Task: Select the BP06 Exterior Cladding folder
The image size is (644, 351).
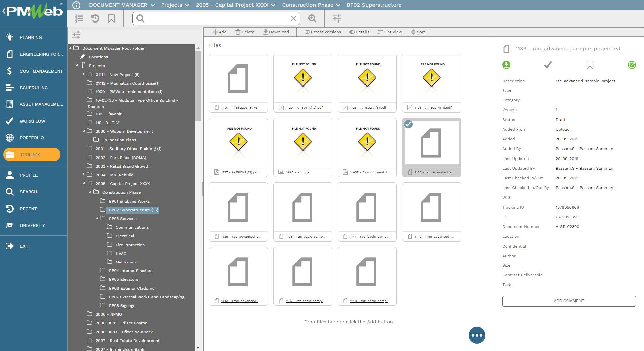Action: [131, 288]
